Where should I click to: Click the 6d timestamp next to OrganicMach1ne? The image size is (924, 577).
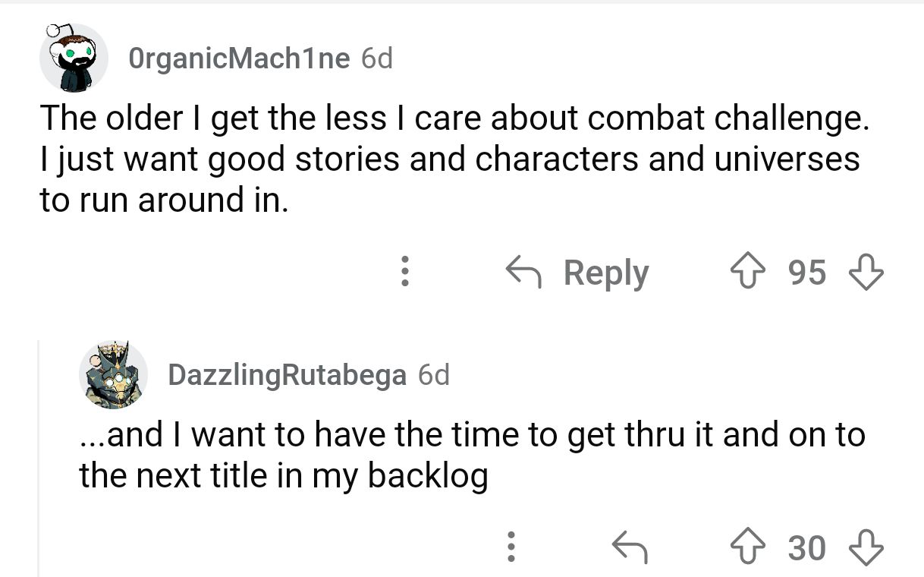pyautogui.click(x=377, y=58)
